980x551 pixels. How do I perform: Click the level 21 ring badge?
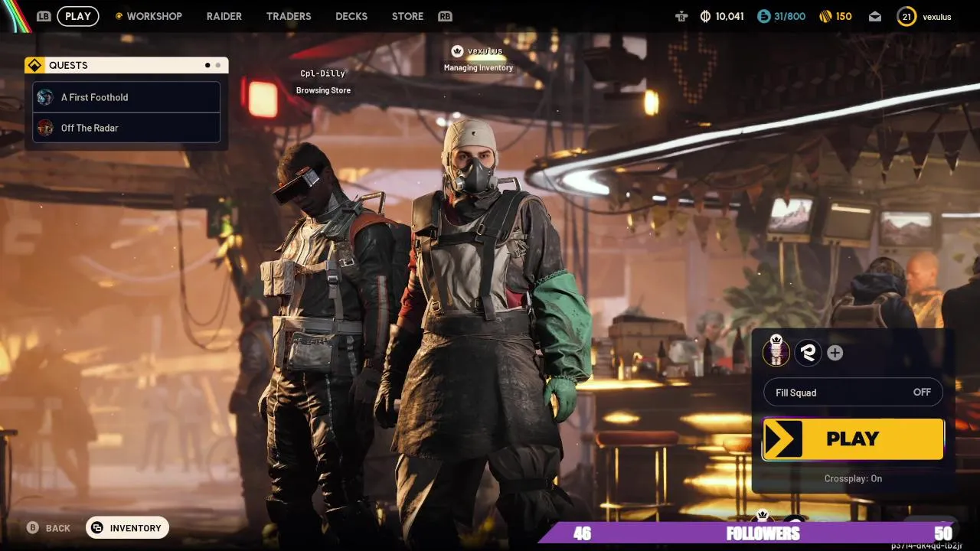coord(906,16)
